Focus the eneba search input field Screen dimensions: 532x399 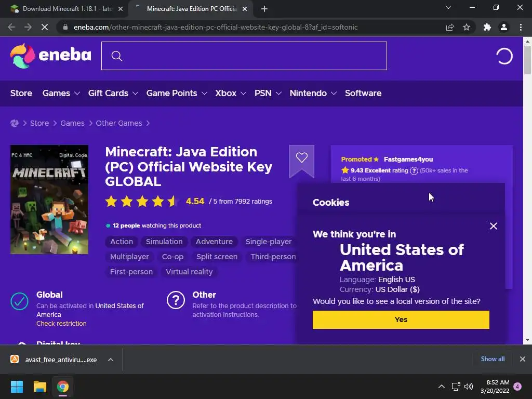pos(244,56)
